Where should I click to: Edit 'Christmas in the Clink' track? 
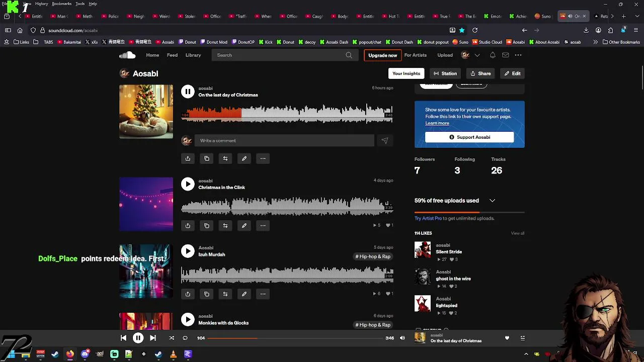click(x=244, y=225)
